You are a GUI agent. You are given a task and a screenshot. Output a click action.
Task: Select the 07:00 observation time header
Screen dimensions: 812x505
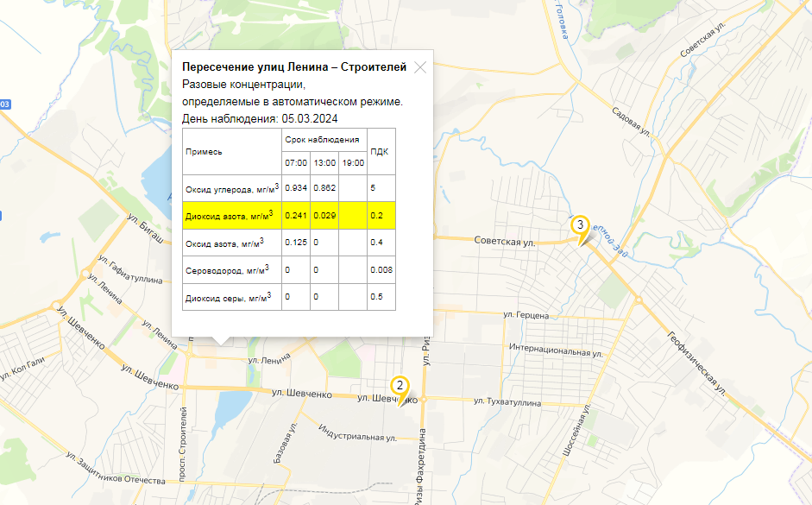click(296, 162)
